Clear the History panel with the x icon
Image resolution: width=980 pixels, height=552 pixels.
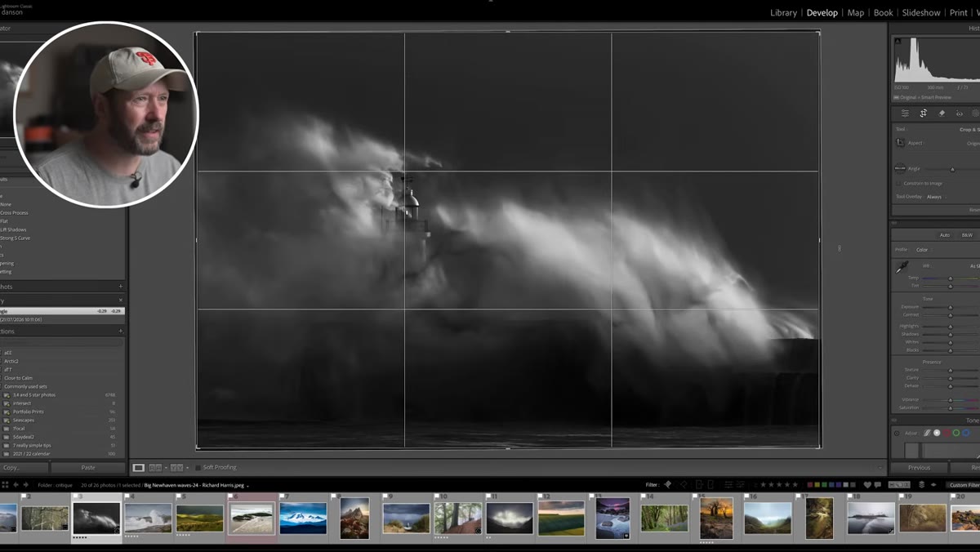click(x=121, y=300)
